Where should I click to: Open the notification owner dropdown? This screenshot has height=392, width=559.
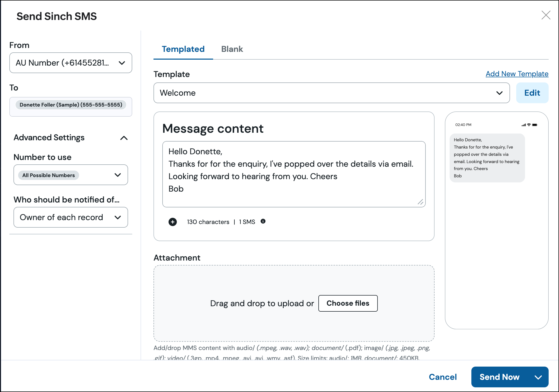tap(71, 217)
